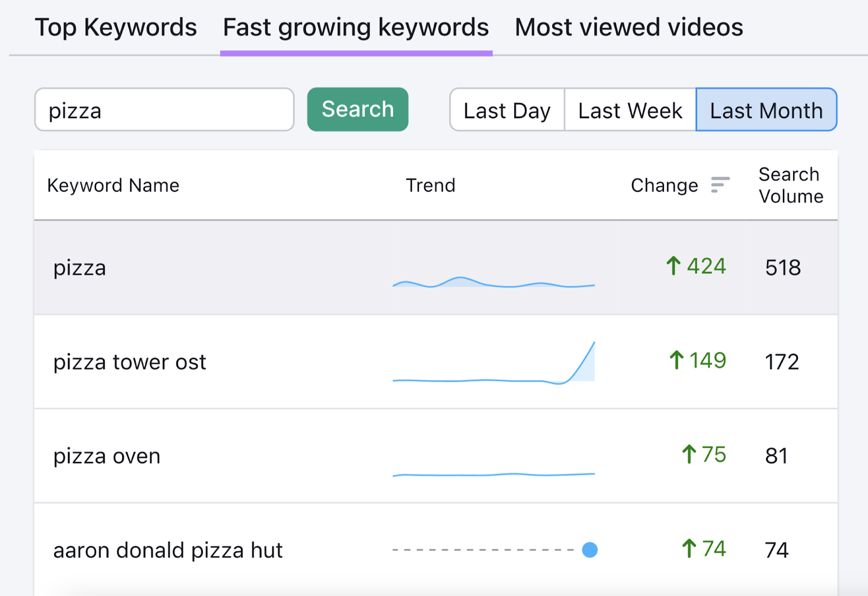Screen dimensions: 868x596
Task: Open the pizza tower ost keyword row
Action: [129, 362]
